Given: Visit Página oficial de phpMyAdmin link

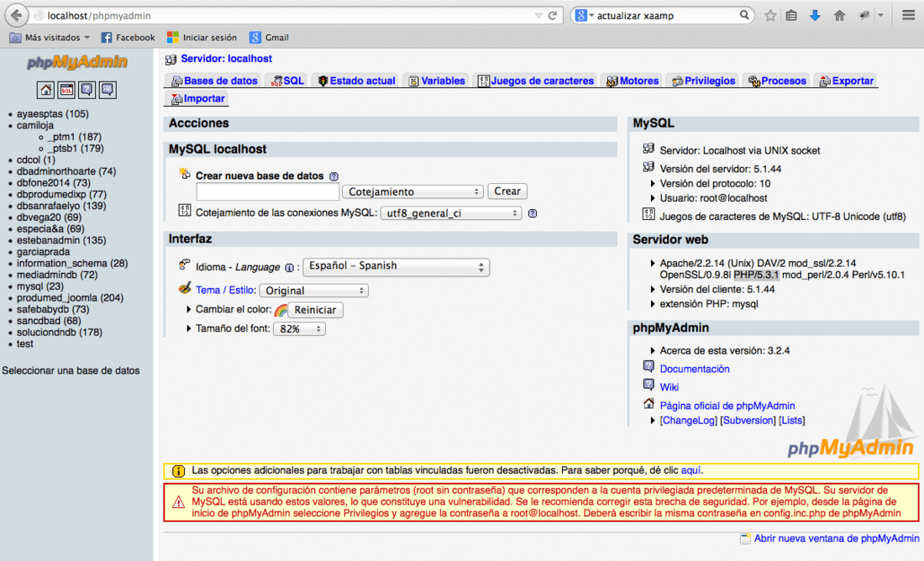Looking at the screenshot, I should (727, 406).
